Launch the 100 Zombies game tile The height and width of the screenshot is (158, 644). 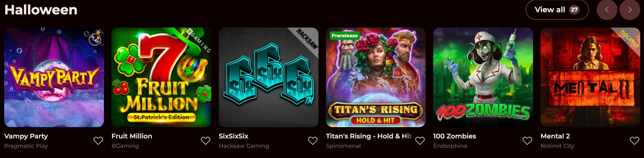click(x=483, y=77)
